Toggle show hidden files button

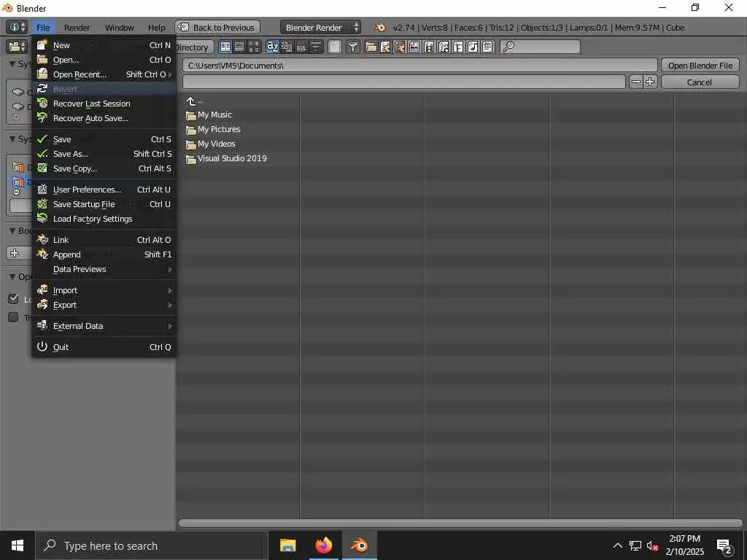point(335,47)
